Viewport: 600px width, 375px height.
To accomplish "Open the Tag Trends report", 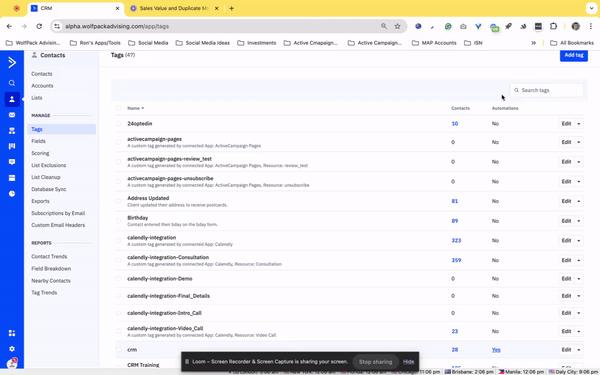I will [44, 293].
